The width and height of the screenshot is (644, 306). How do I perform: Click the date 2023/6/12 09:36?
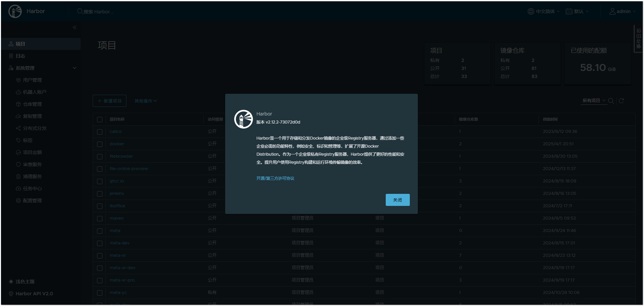560,132
